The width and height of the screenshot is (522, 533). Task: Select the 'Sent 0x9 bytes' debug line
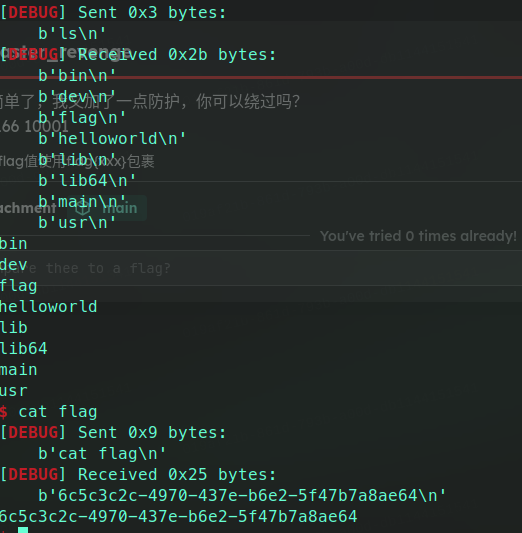(x=113, y=433)
